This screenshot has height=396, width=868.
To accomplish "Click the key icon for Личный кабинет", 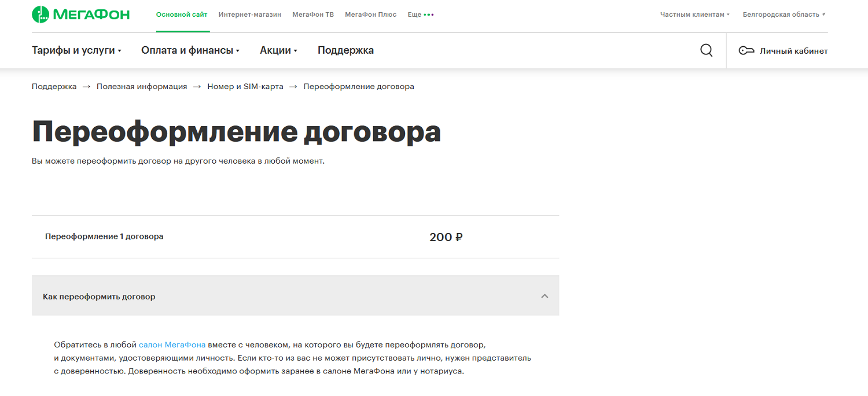I will pos(746,51).
